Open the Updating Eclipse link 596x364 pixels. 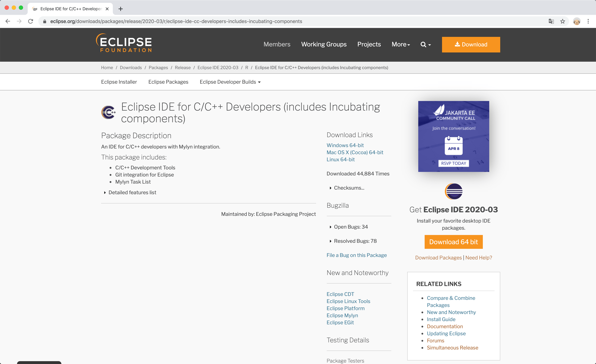[446, 333]
